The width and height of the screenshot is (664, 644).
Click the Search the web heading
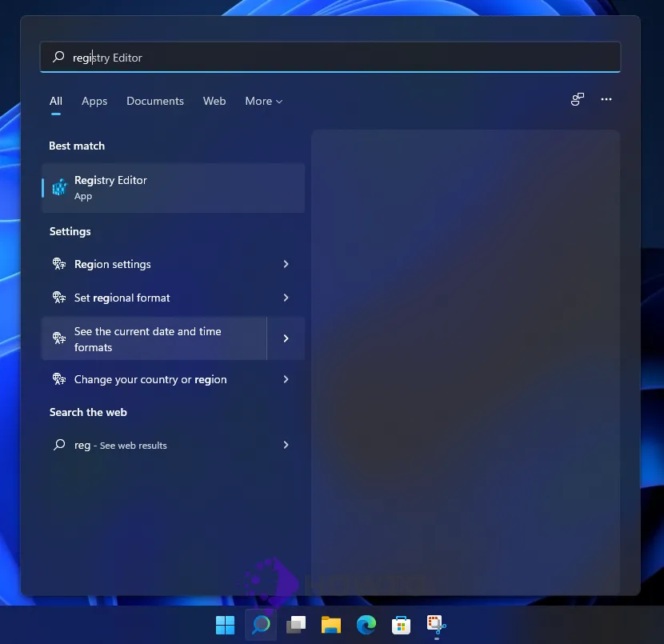88,412
